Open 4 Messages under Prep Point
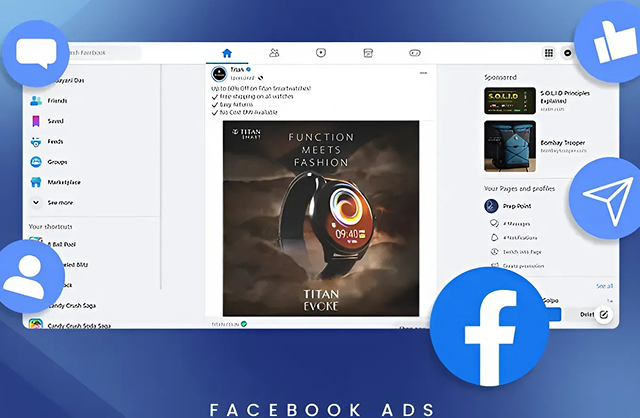 pos(510,224)
